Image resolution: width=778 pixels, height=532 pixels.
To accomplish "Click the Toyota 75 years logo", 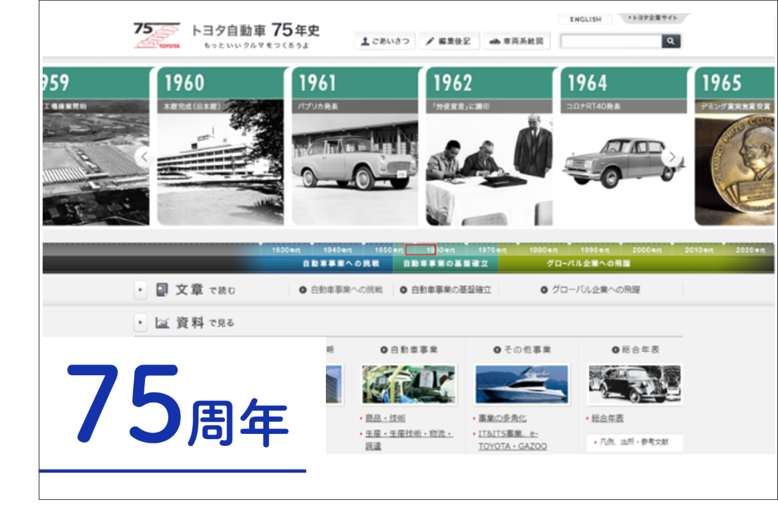I will (x=157, y=35).
